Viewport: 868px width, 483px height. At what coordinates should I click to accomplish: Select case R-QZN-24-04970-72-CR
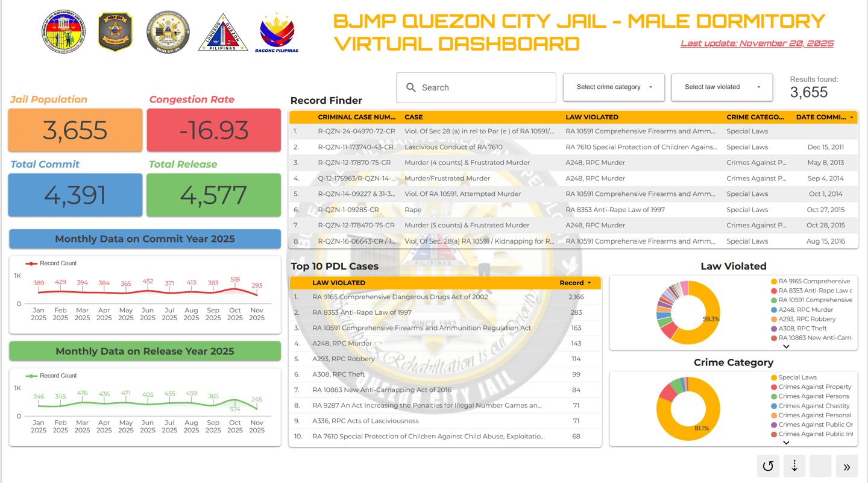tap(357, 131)
